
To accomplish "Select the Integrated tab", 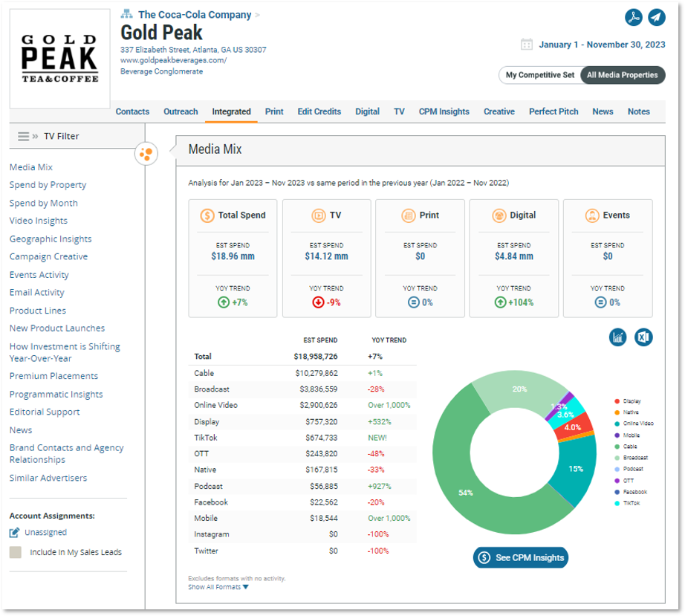I will 232,112.
